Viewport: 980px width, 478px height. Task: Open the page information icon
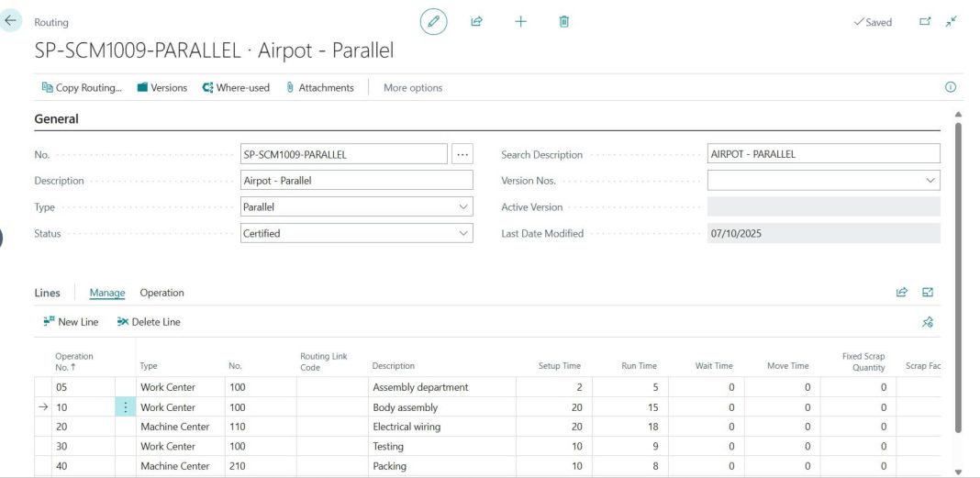click(951, 87)
